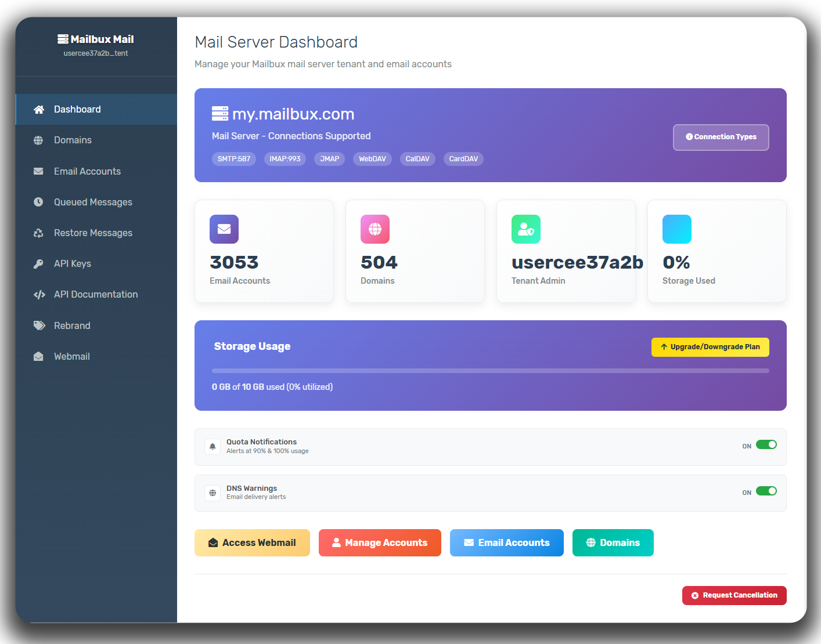Image resolution: width=821 pixels, height=644 pixels.
Task: Click the CalDAV connection badge
Action: tap(417, 159)
